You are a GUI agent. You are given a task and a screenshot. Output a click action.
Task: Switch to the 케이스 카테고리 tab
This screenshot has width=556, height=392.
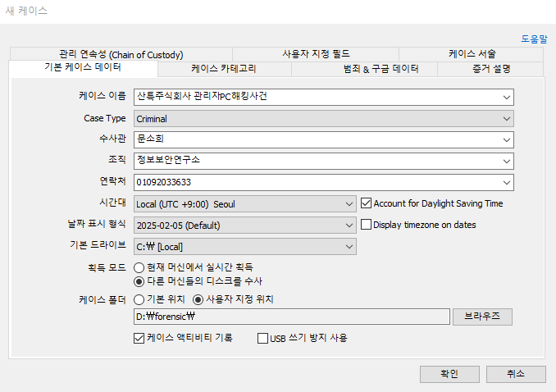tap(224, 69)
